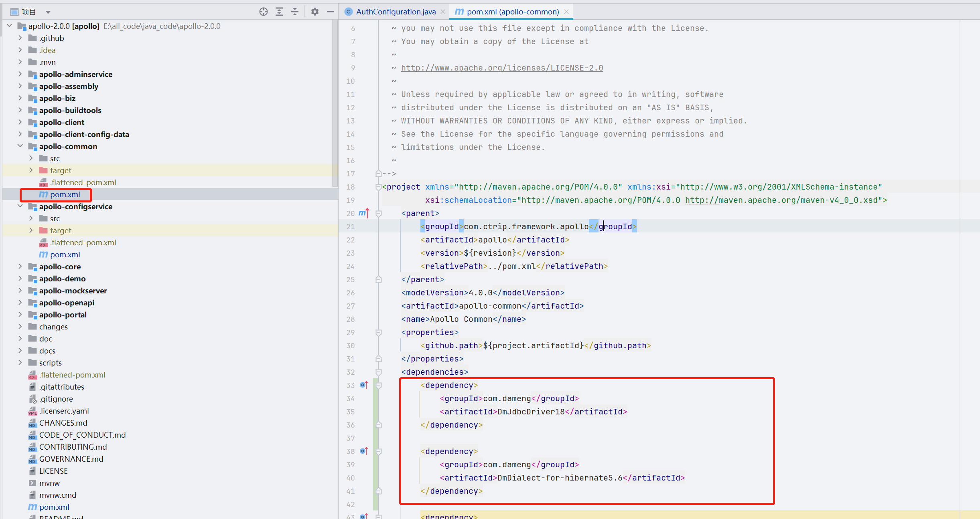Toggle the fold marker at the dependencies tag
980x519 pixels.
coord(378,372)
